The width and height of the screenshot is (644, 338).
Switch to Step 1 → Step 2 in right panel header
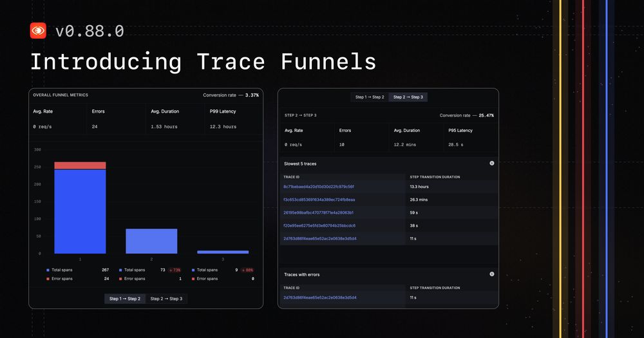click(x=370, y=97)
